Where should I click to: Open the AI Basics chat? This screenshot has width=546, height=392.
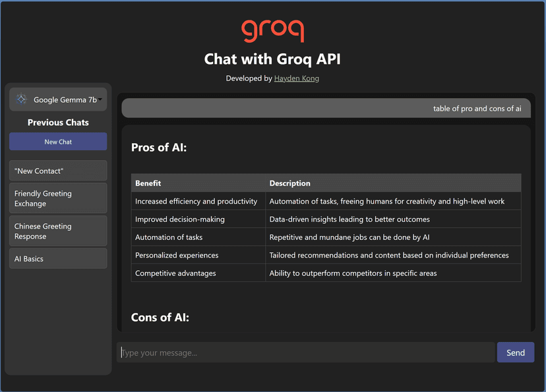point(58,258)
